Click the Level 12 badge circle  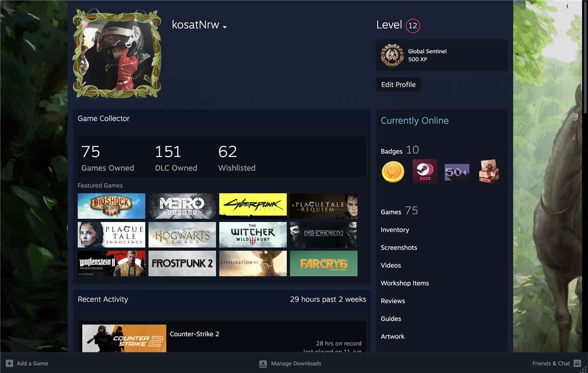[x=413, y=26]
